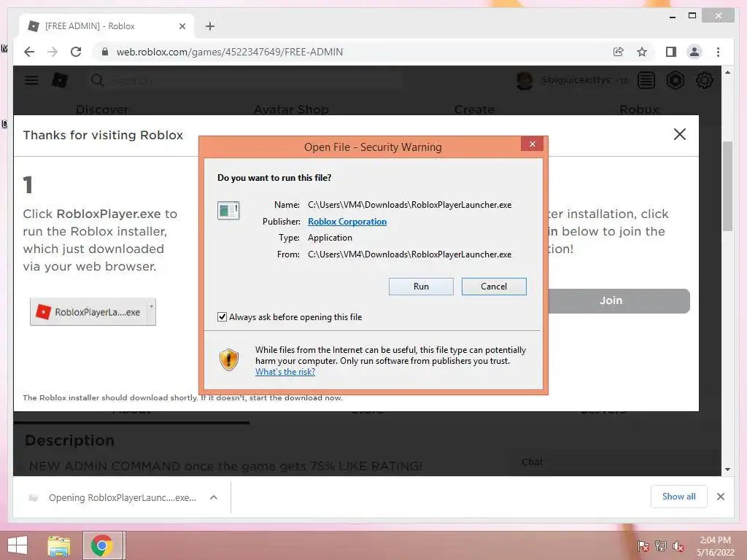Image resolution: width=747 pixels, height=560 pixels.
Task: Open the Discover menu
Action: click(102, 109)
